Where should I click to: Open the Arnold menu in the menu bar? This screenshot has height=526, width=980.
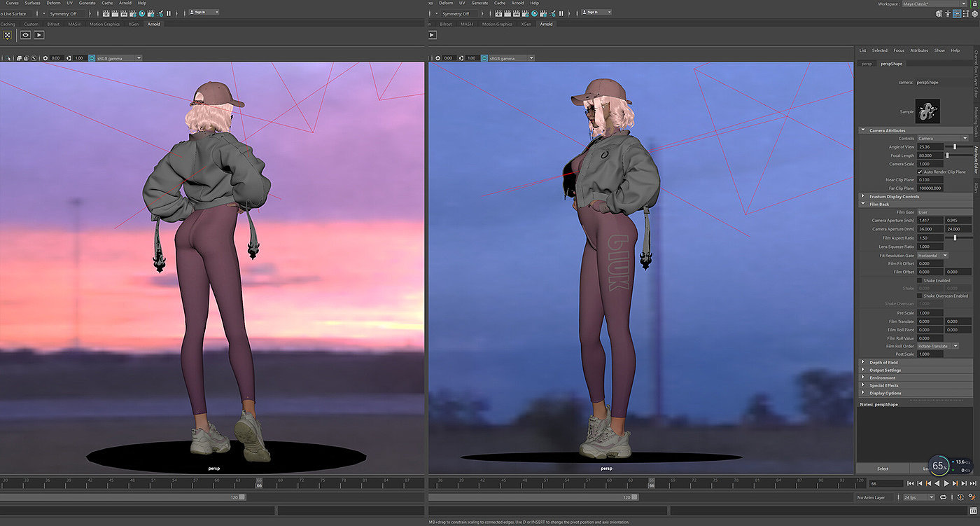(x=125, y=3)
